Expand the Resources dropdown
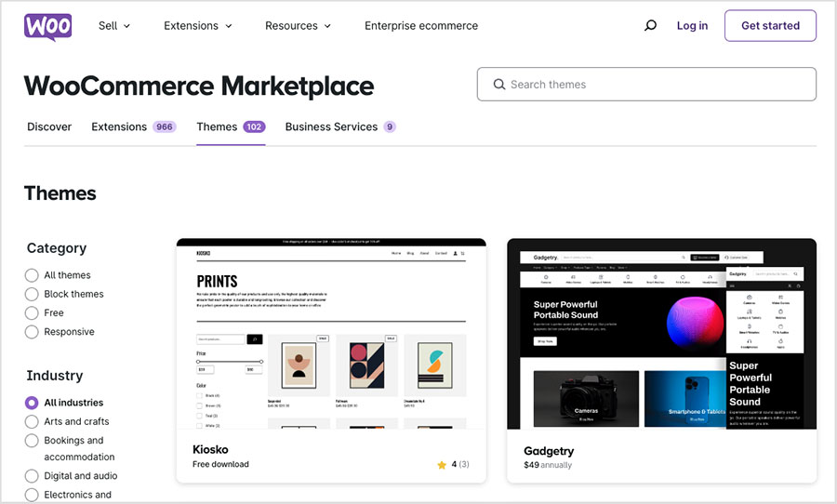 (298, 26)
